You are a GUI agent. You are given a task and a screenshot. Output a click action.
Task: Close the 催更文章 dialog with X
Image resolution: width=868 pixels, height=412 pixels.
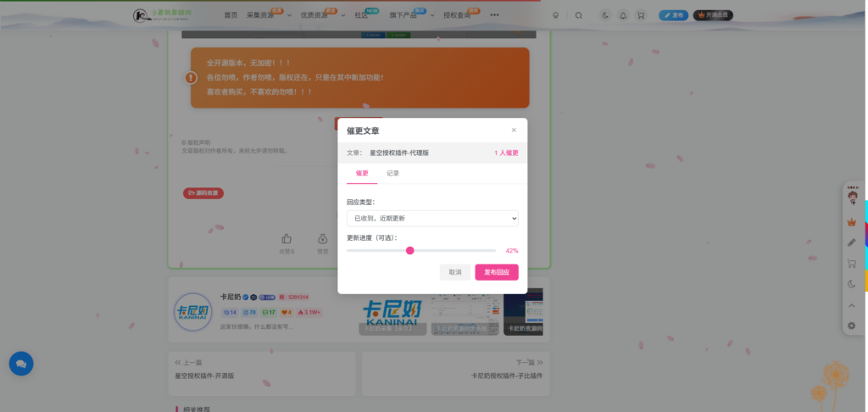[x=514, y=131]
